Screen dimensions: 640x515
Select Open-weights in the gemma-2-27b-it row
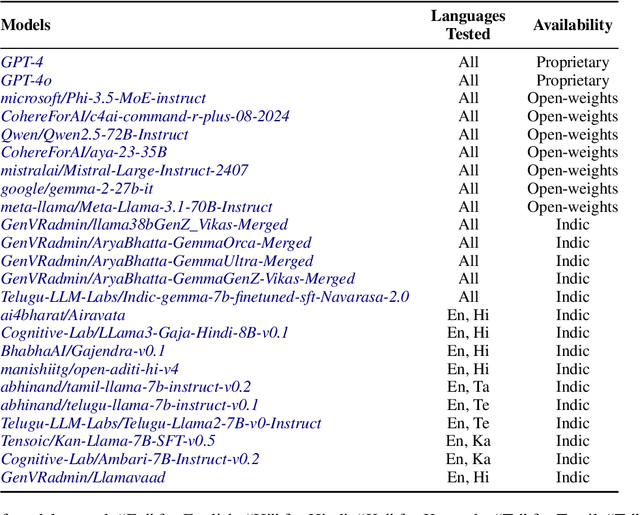point(573,189)
